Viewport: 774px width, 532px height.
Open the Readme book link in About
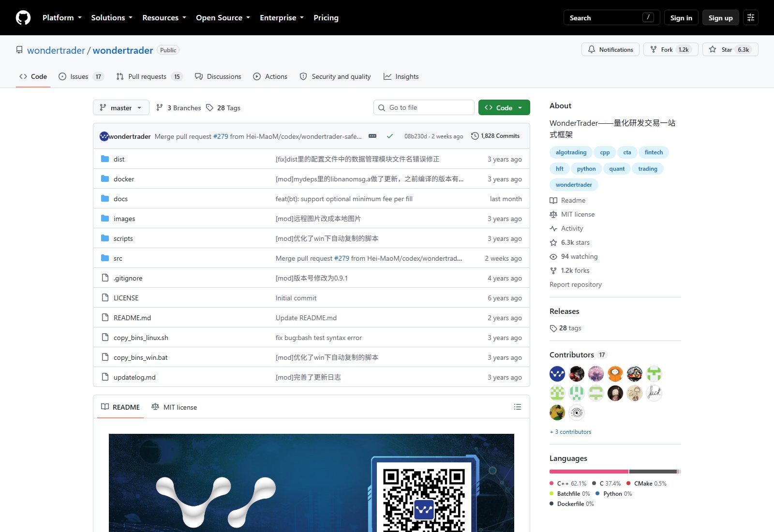click(x=567, y=200)
